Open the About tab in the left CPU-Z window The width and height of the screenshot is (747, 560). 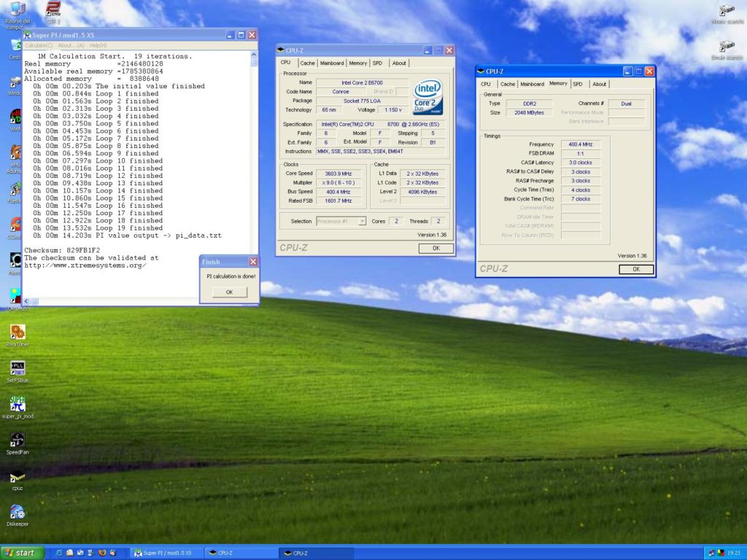point(399,63)
